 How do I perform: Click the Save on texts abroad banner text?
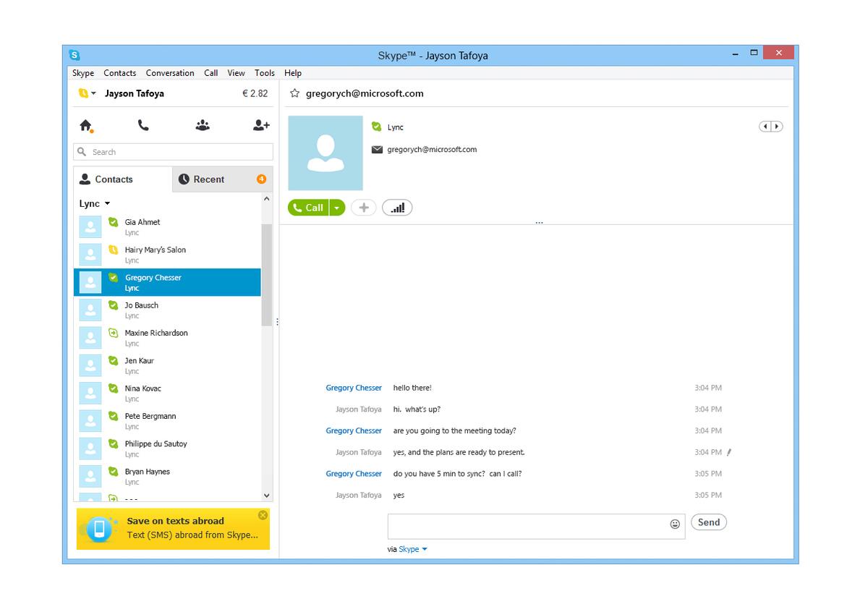[176, 521]
